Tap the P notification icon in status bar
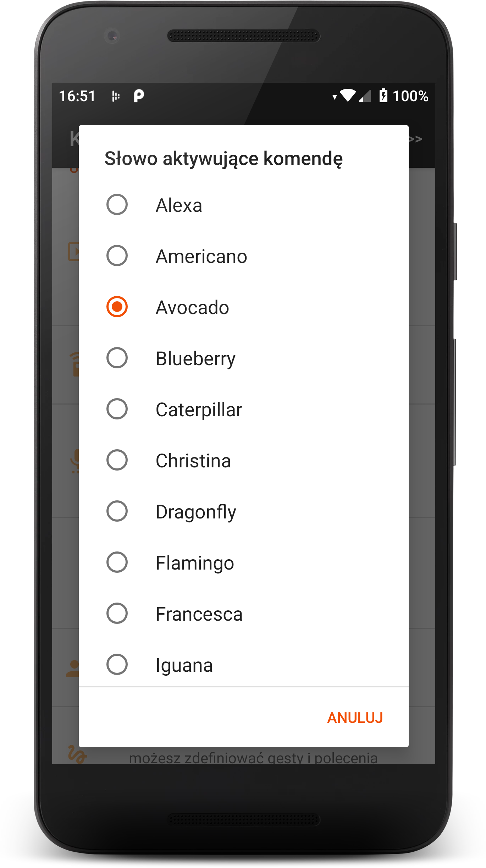Screen dimensions: 486x868 pos(139,96)
